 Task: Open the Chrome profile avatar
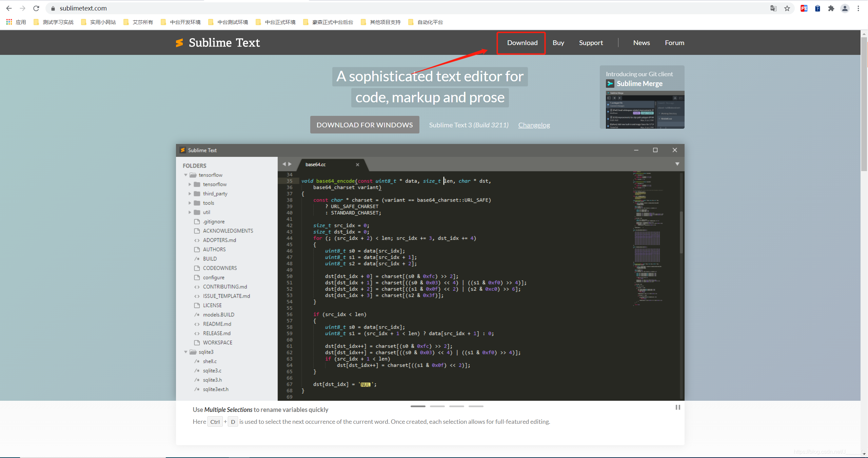coord(845,8)
